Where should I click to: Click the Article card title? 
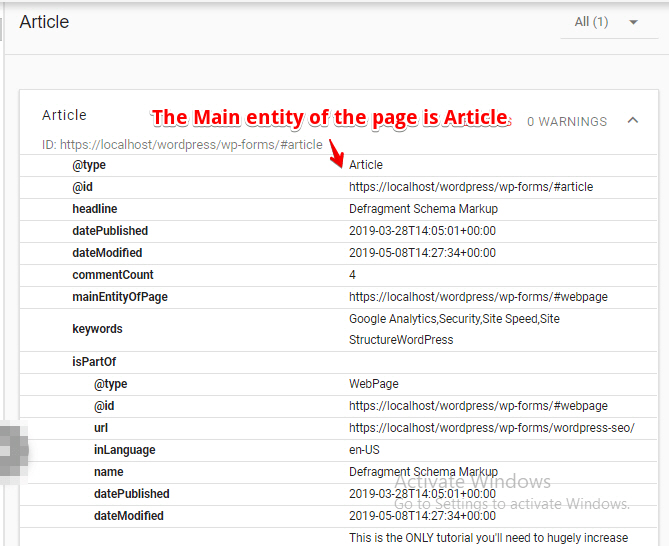pos(64,115)
